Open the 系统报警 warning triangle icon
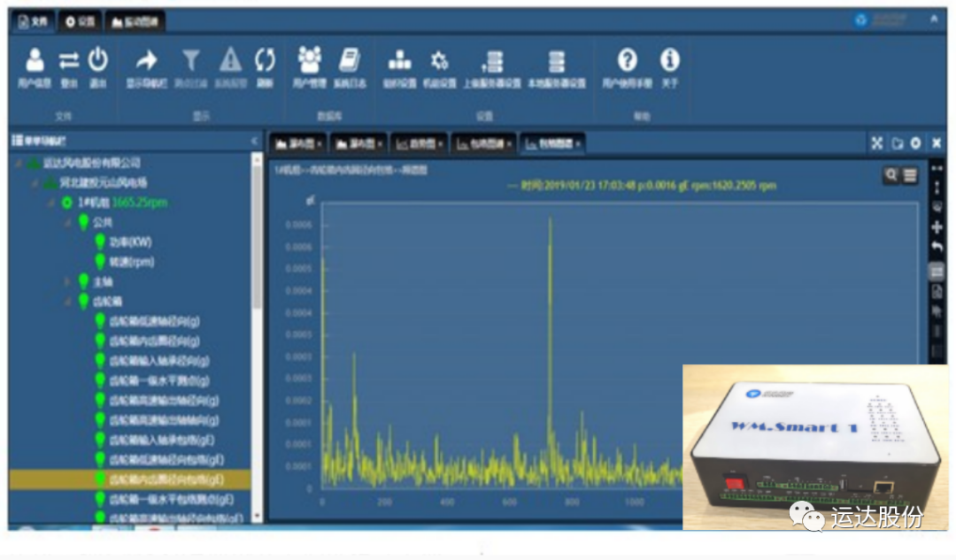 pos(230,60)
